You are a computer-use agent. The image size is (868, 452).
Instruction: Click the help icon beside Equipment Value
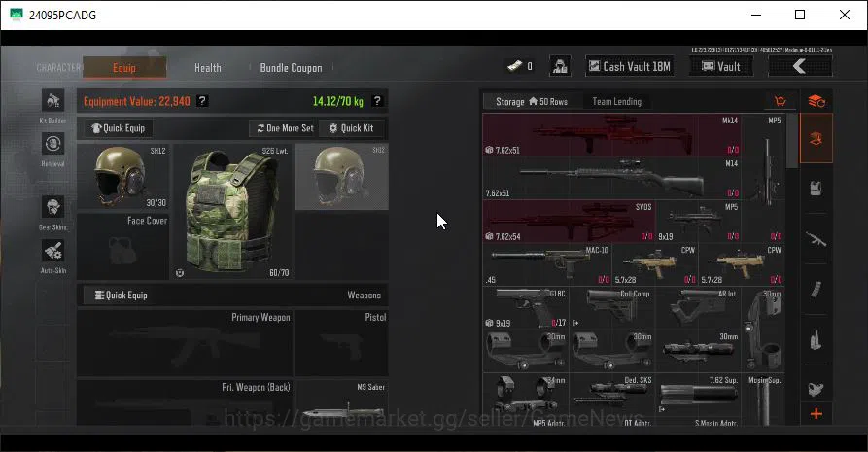202,101
